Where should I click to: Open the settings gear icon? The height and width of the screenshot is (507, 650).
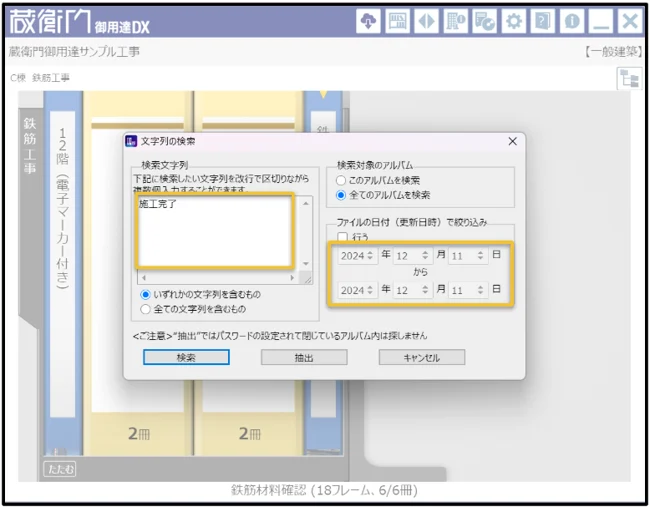[x=513, y=21]
